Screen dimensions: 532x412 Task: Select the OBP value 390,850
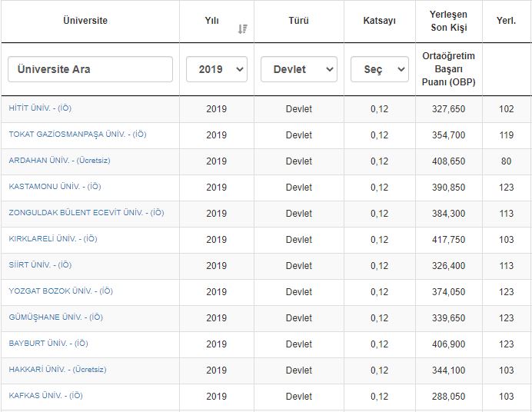[448, 188]
